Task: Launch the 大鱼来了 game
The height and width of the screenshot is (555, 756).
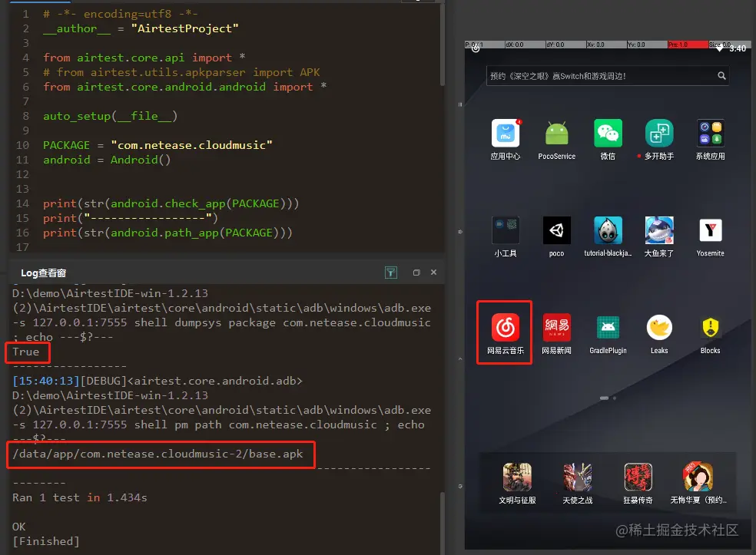Action: click(x=659, y=230)
